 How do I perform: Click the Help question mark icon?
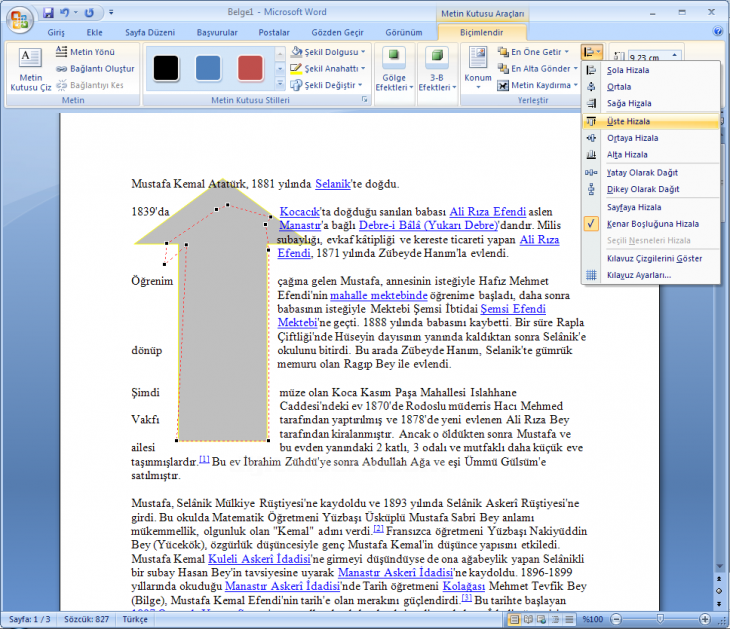(x=717, y=32)
